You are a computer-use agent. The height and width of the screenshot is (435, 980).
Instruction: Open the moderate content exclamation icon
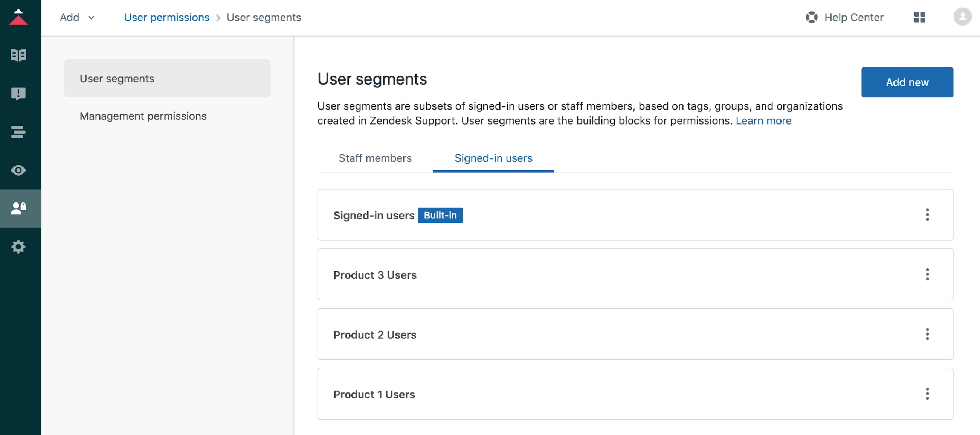coord(18,94)
